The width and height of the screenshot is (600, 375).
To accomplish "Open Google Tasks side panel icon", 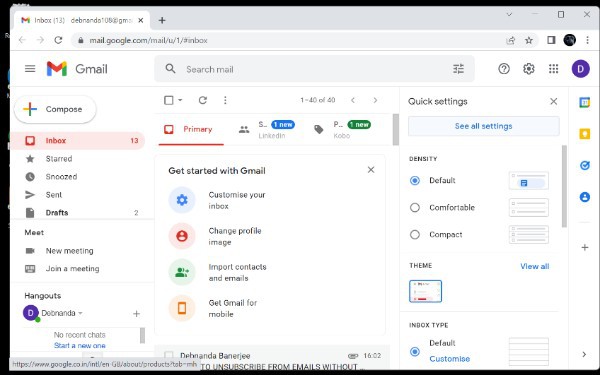I will click(x=584, y=165).
